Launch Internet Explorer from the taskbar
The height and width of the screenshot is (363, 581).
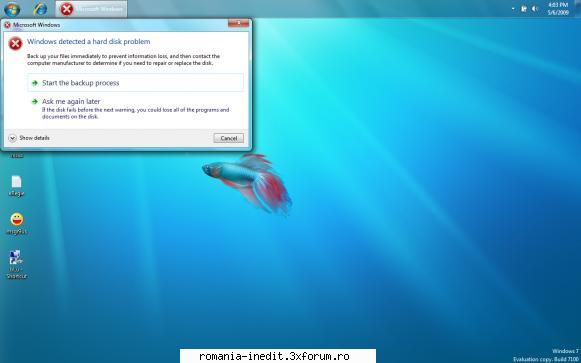click(40, 9)
